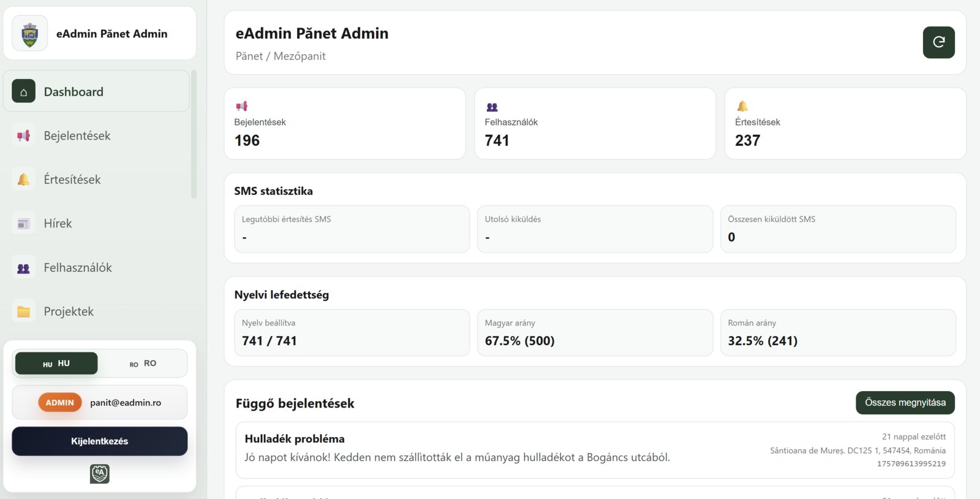The width and height of the screenshot is (980, 499).
Task: Select Projektek in the sidebar
Action: [97, 311]
